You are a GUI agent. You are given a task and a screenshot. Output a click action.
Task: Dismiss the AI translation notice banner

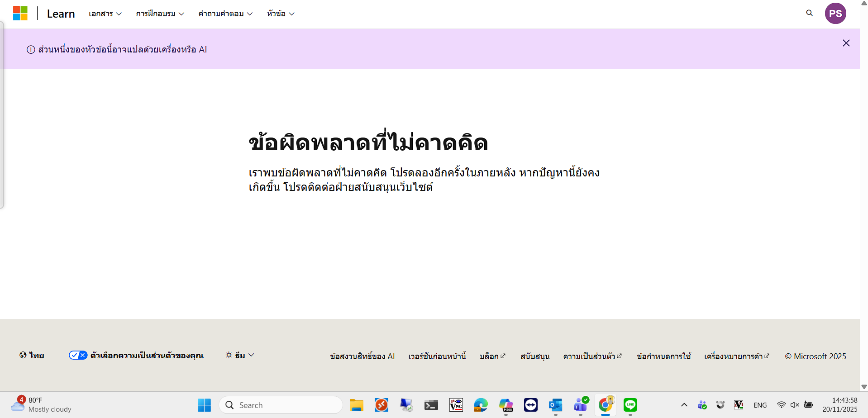tap(846, 43)
